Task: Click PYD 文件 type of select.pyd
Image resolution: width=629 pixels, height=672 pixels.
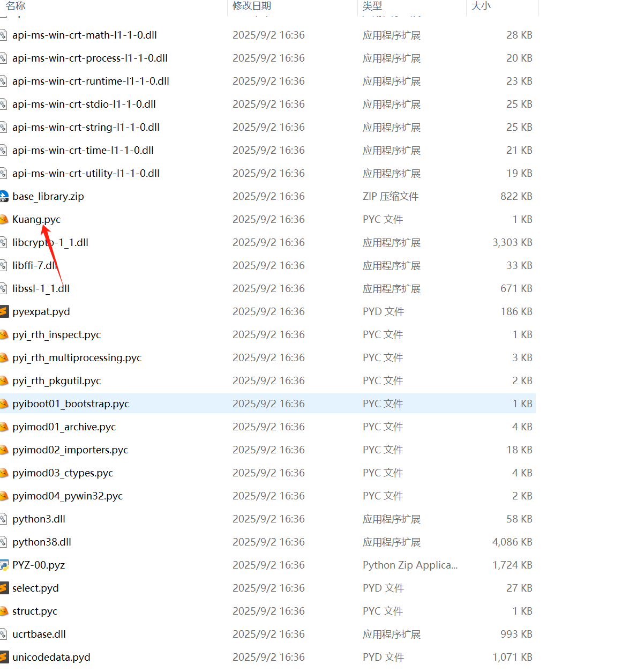Action: (383, 588)
